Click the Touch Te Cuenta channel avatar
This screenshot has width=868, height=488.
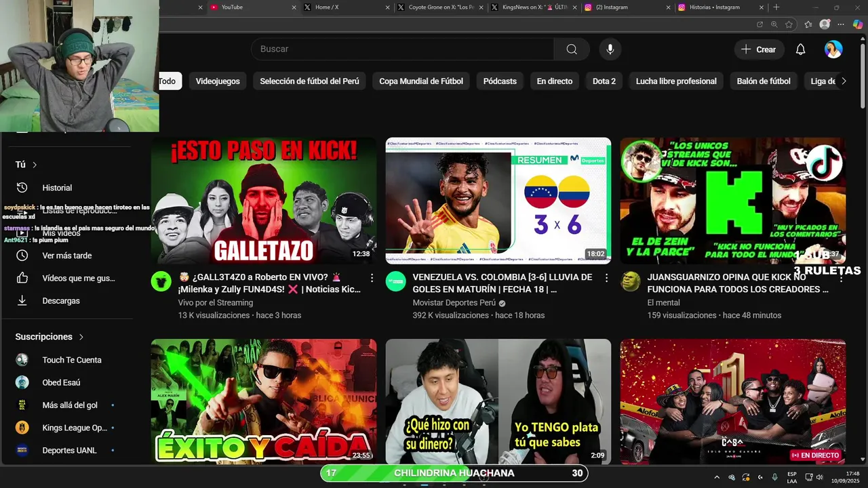(x=22, y=360)
